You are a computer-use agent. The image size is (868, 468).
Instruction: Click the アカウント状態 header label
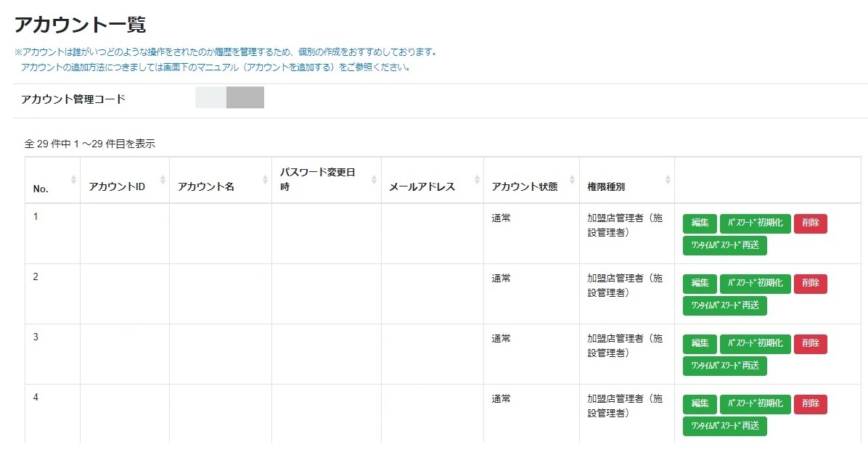524,187
